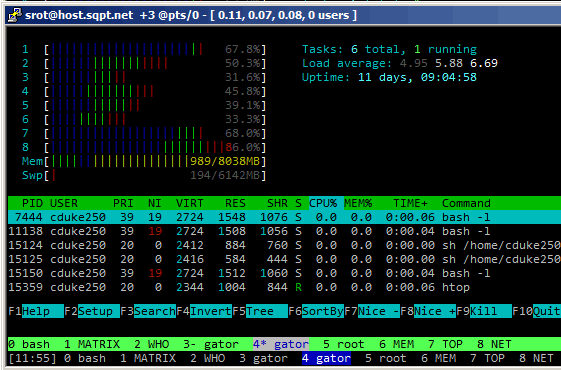
Task: Sort by NI column header
Action: (x=155, y=203)
